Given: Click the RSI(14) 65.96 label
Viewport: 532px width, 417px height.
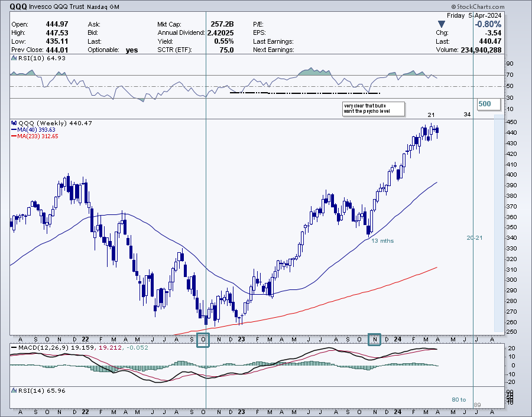Looking at the screenshot, I should coord(42,390).
